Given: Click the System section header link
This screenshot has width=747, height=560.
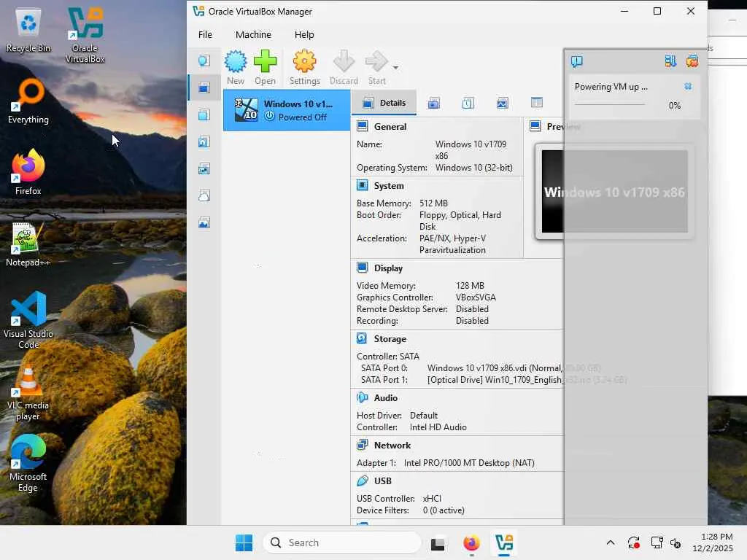Looking at the screenshot, I should (x=388, y=186).
